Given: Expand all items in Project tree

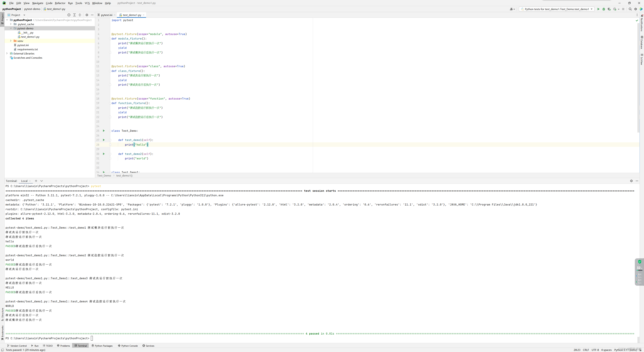Looking at the screenshot, I should pos(74,15).
